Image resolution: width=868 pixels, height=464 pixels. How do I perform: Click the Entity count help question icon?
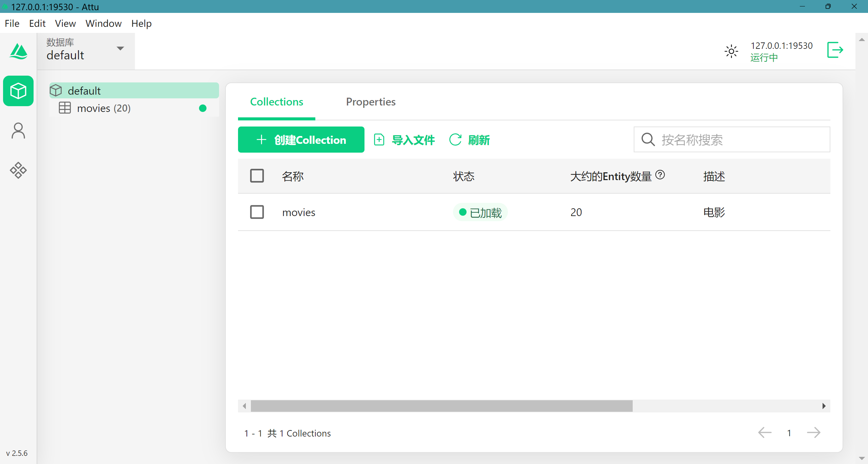pos(660,175)
